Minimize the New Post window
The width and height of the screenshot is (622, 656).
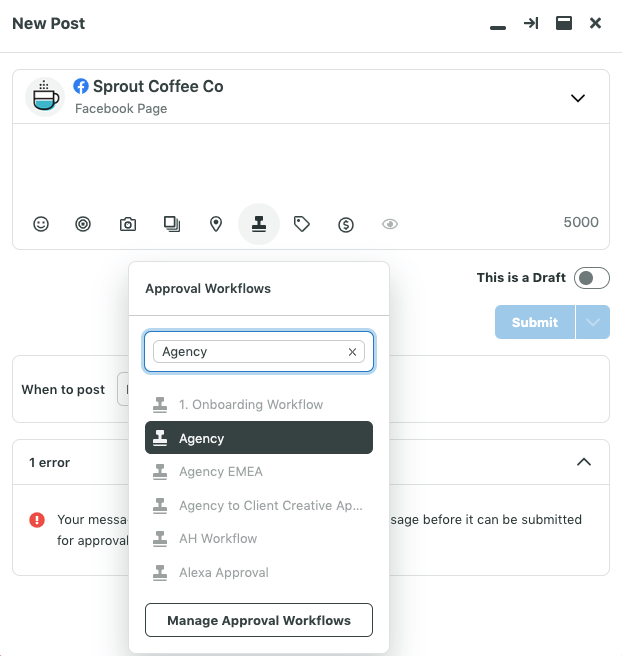click(x=498, y=28)
